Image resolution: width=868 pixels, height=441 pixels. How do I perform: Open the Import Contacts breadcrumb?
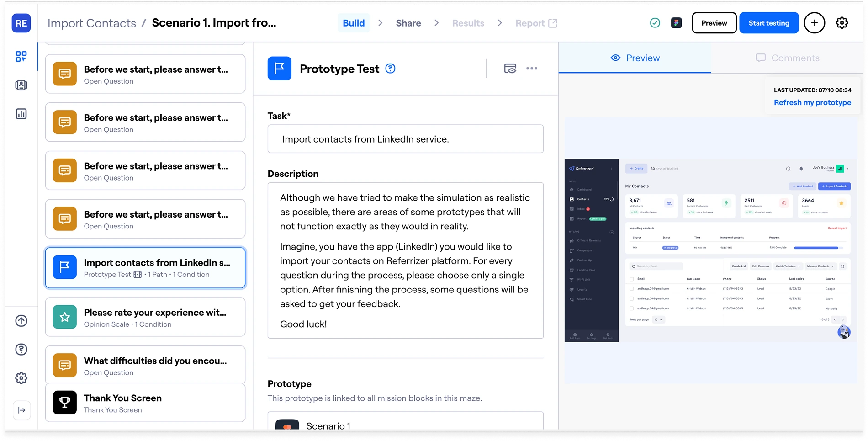(x=92, y=23)
